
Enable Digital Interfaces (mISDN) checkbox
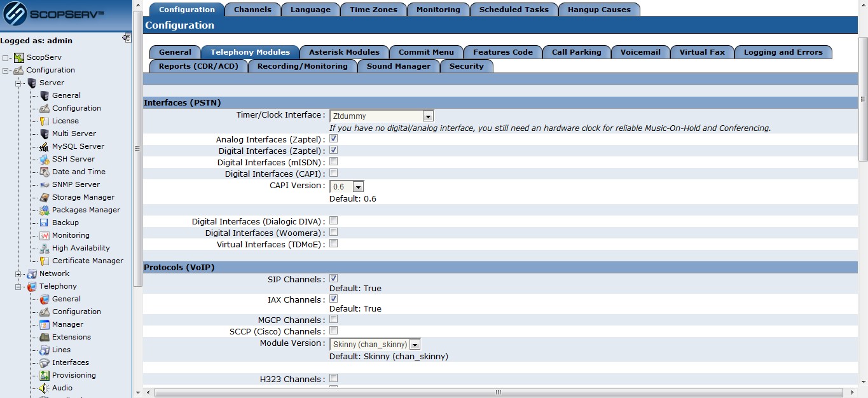333,161
